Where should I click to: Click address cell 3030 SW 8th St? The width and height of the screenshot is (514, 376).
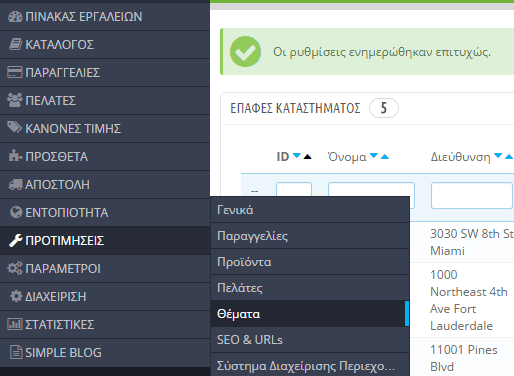coord(472,242)
